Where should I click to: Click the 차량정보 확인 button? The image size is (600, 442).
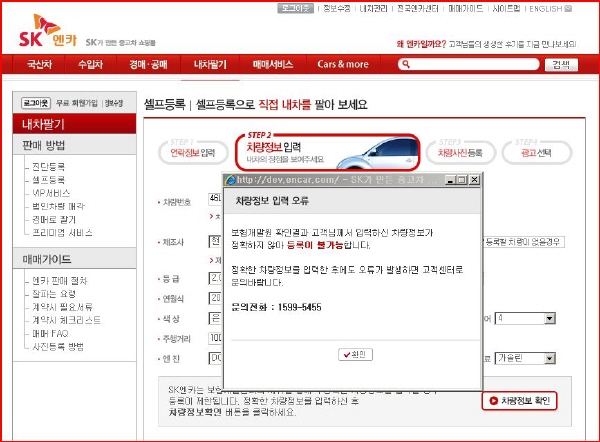tap(519, 401)
